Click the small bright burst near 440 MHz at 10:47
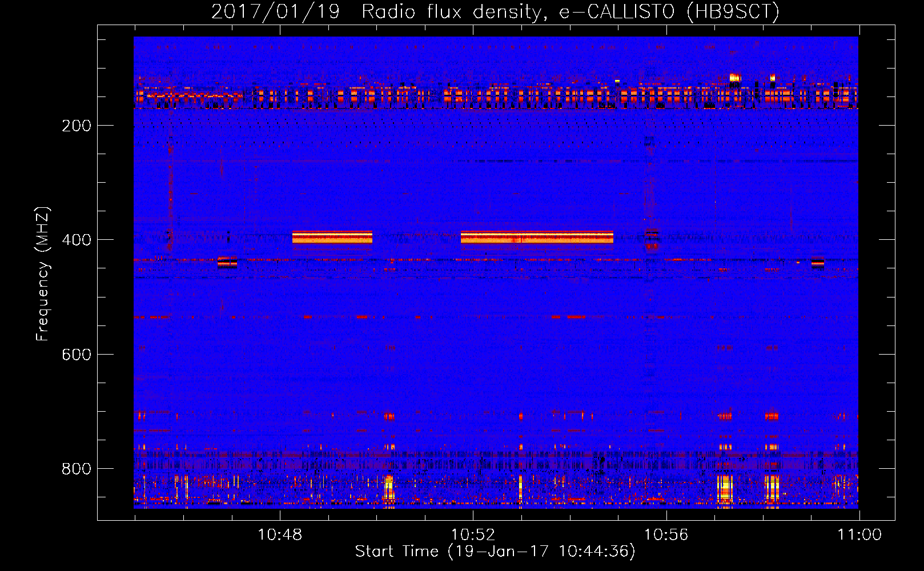The image size is (924, 571). (x=227, y=262)
